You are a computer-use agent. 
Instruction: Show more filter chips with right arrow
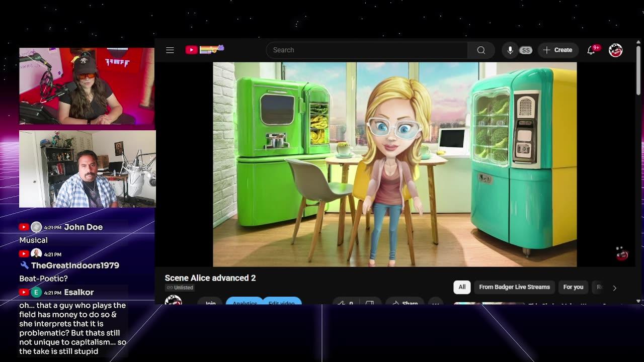point(614,288)
